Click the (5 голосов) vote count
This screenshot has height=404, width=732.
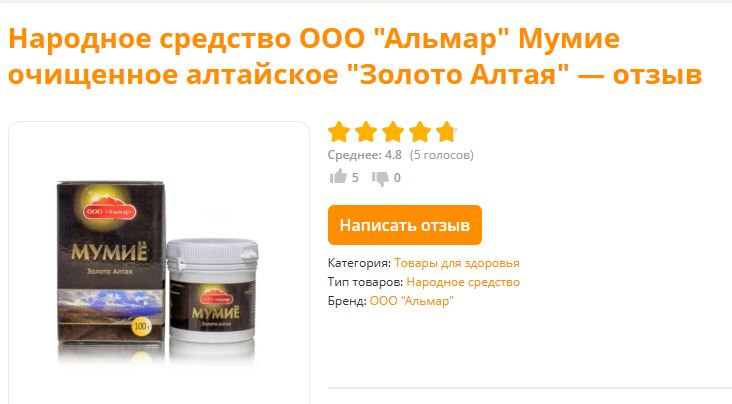(442, 155)
